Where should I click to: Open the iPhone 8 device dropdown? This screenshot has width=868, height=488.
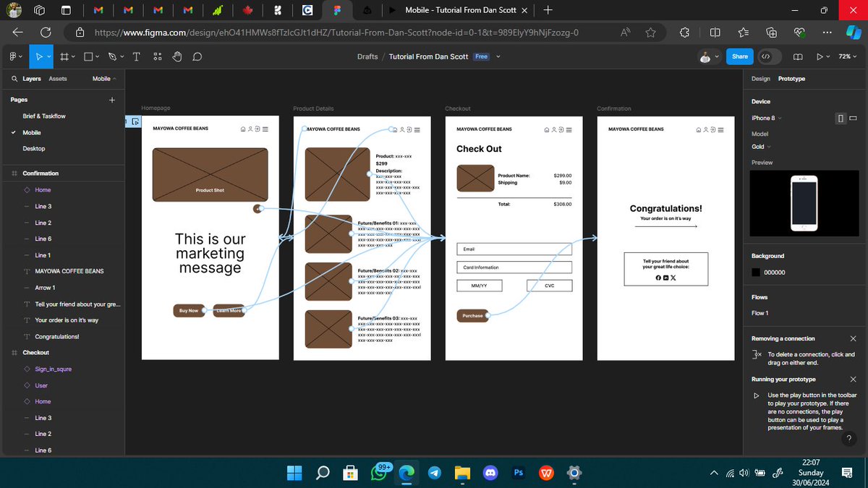[767, 118]
